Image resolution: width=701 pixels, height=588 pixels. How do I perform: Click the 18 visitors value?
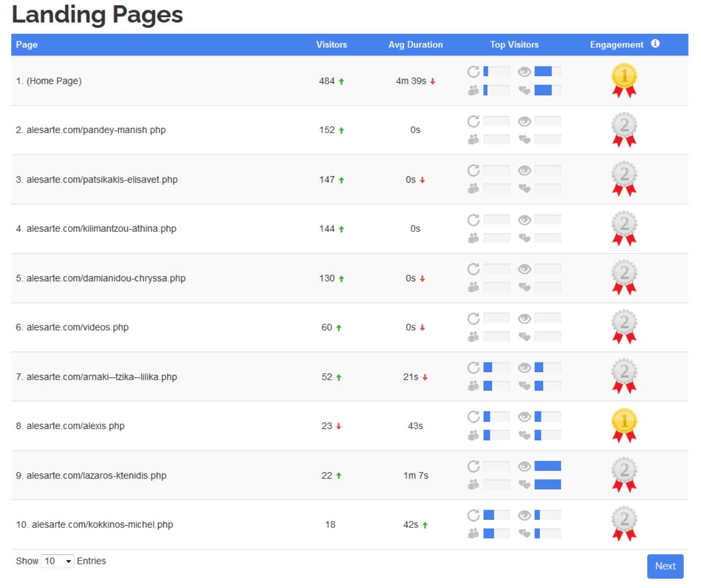[330, 525]
